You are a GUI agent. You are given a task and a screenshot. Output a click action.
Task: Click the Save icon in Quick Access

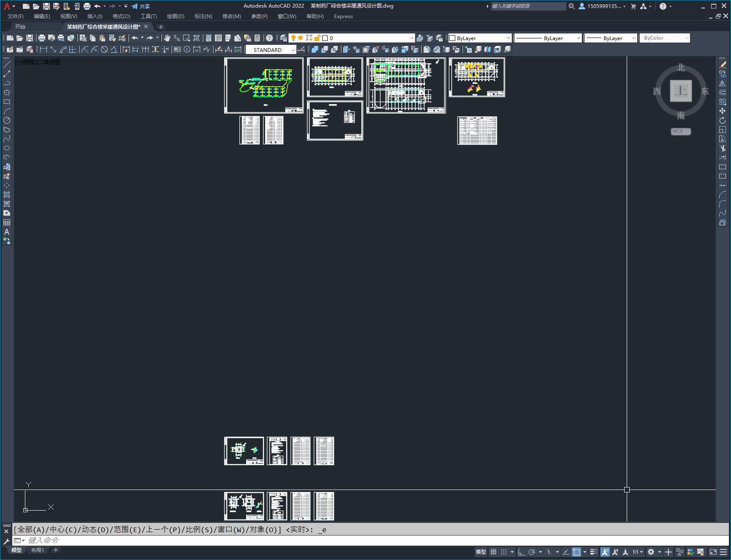pos(46,6)
